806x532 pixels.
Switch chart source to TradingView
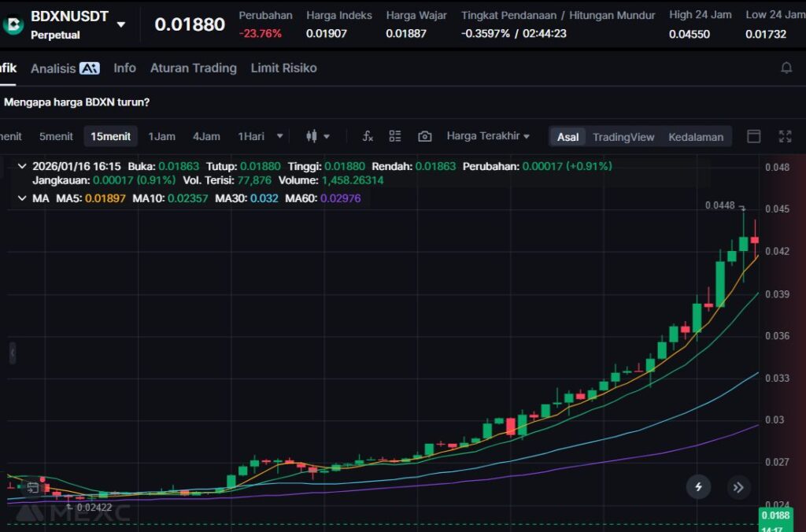coord(623,137)
